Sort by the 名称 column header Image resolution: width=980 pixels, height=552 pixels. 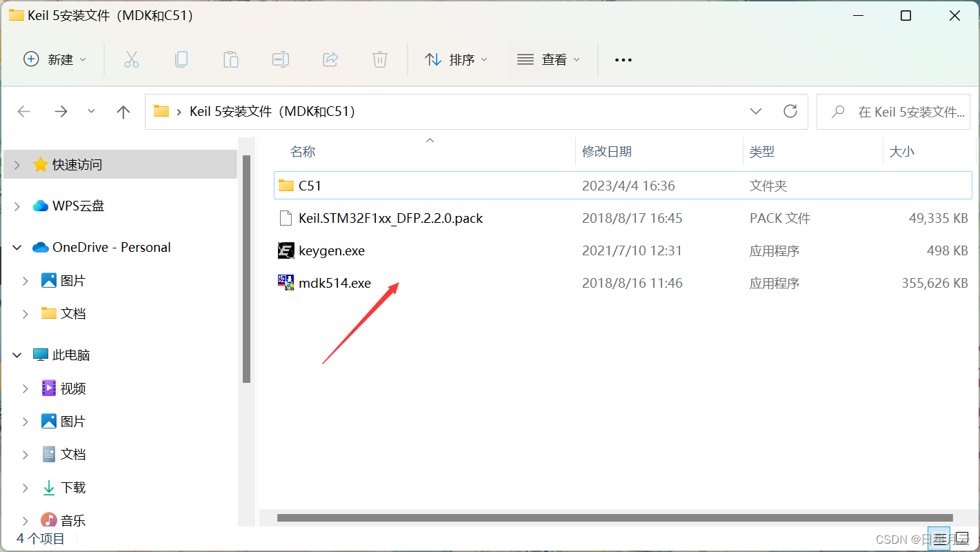click(303, 151)
